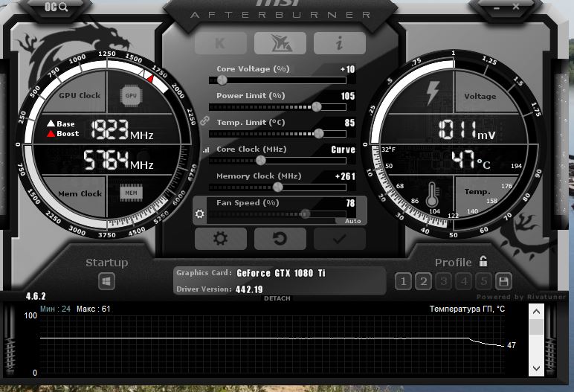Click the monitoring graph scroll up arrow
Image resolution: width=574 pixels, height=392 pixels.
tap(536, 312)
